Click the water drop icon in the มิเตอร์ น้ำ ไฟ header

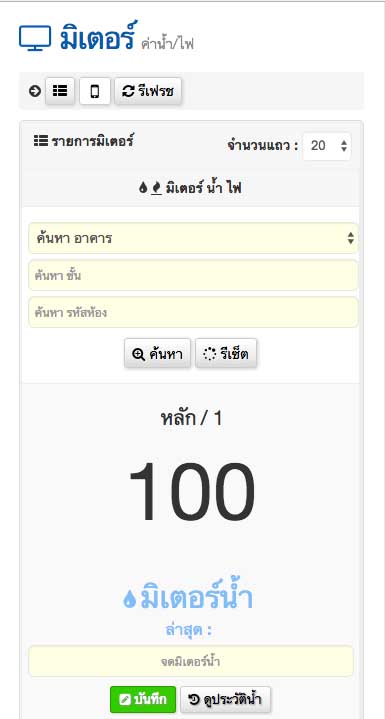[143, 188]
